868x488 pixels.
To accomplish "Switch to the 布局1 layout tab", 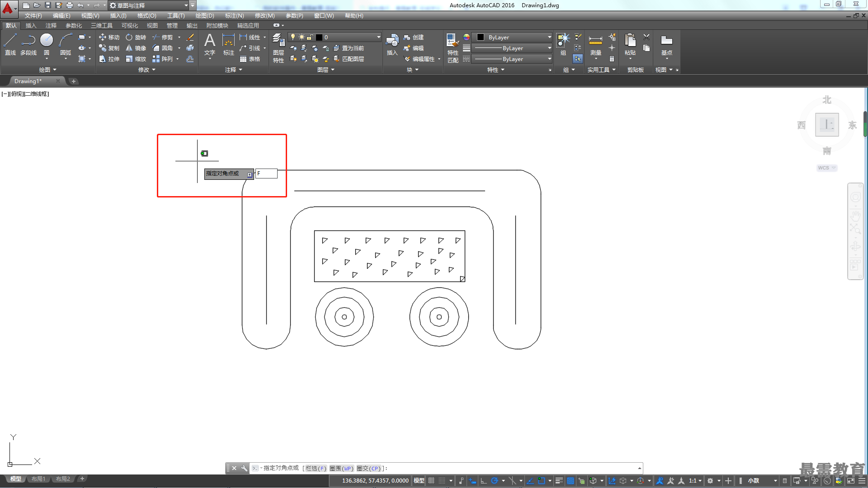I will tap(38, 479).
